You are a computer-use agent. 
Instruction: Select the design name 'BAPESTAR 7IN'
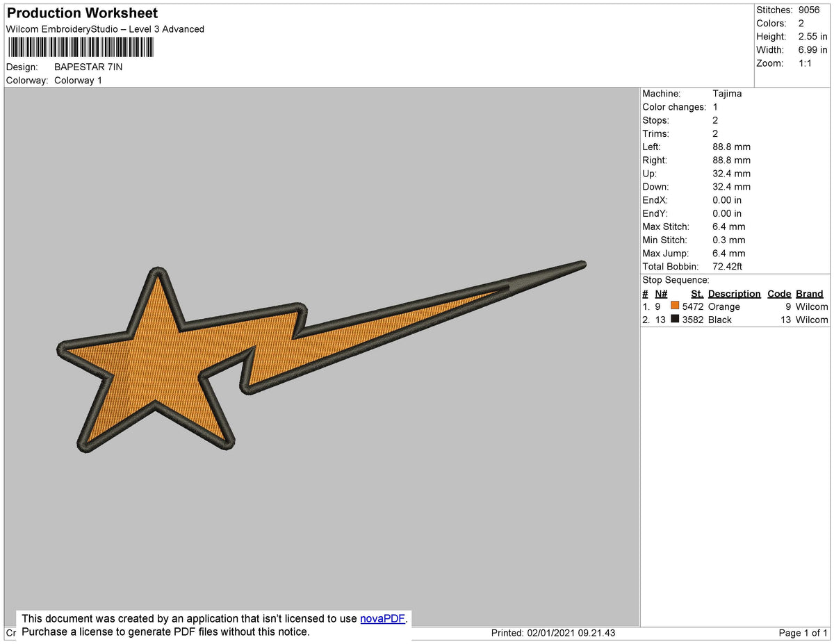[88, 67]
